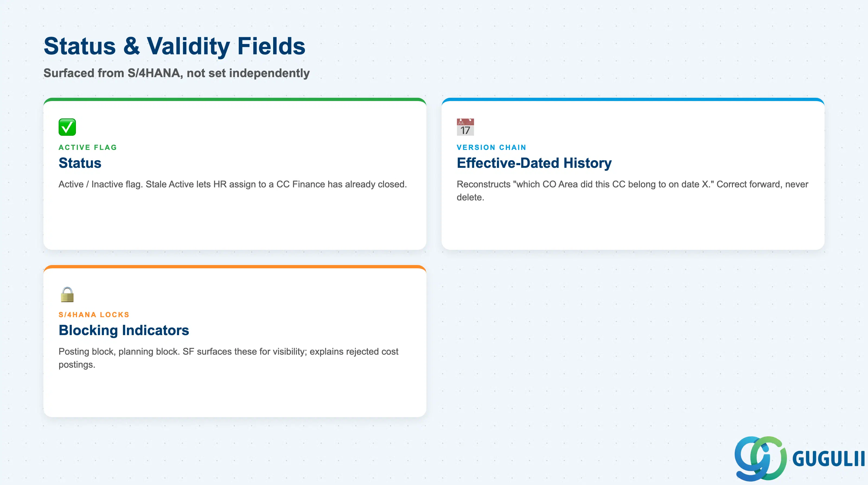
Task: Click the blue top bar of history card
Action: (633, 99)
